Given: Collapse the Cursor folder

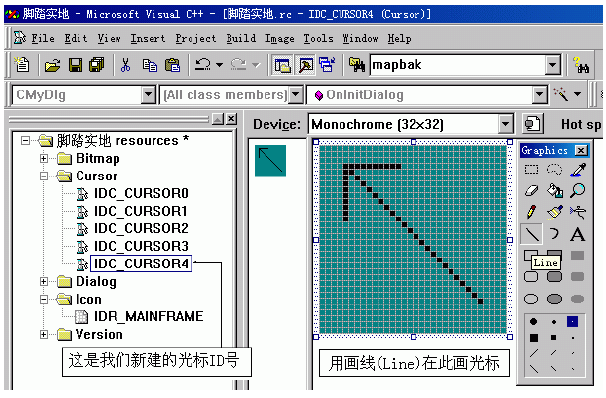Looking at the screenshot, I should (44, 176).
